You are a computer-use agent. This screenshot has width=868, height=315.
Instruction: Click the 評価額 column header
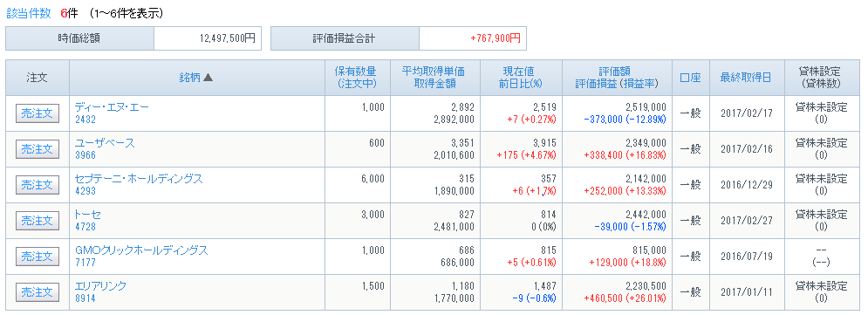617,72
